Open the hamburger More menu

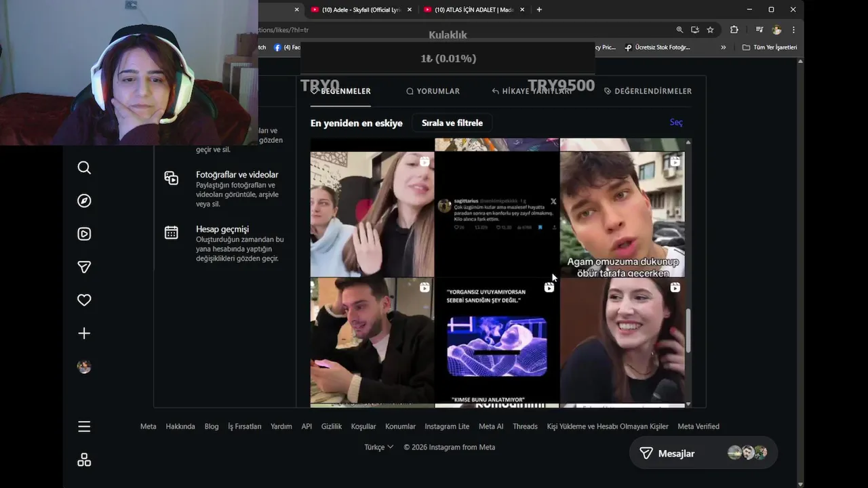tap(84, 426)
